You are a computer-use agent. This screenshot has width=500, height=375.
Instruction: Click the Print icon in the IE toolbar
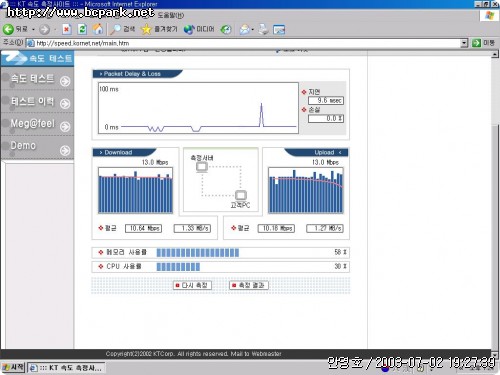(263, 29)
